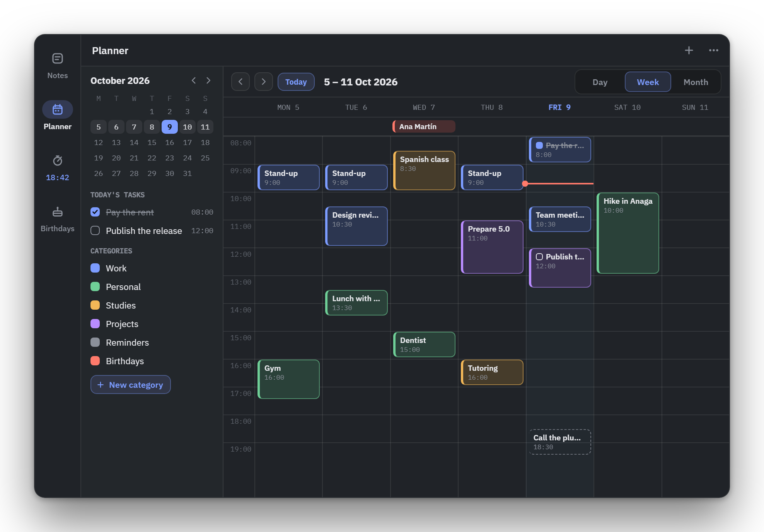Switch to Month view
The height and width of the screenshot is (532, 764).
(696, 82)
